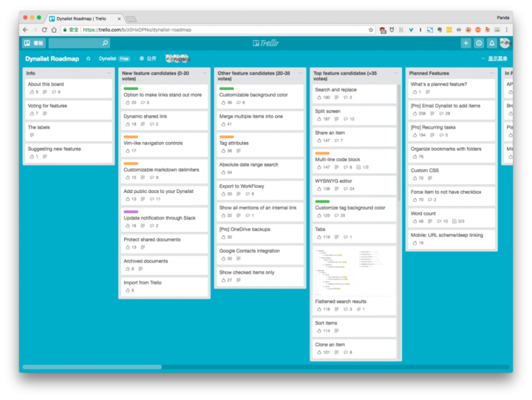Select the Dynalist Roadmap browser tab
This screenshot has width=532, height=400.
85,18
